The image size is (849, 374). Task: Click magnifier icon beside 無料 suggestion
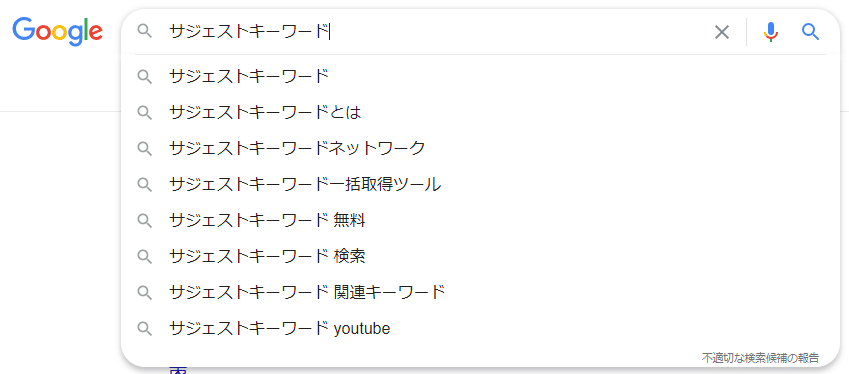point(145,220)
